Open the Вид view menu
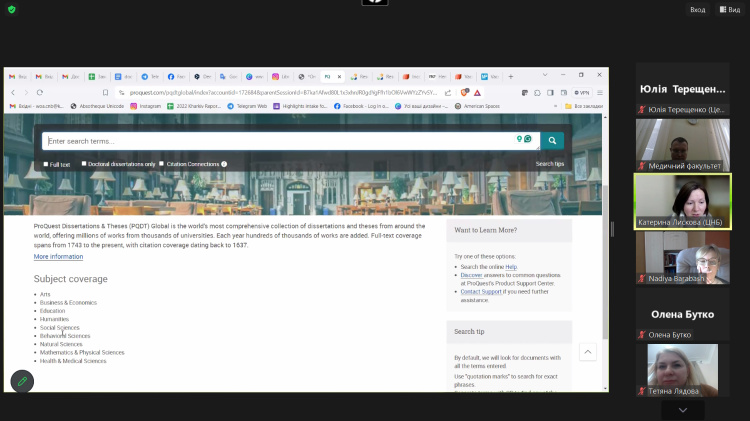750x421 pixels. tap(730, 10)
